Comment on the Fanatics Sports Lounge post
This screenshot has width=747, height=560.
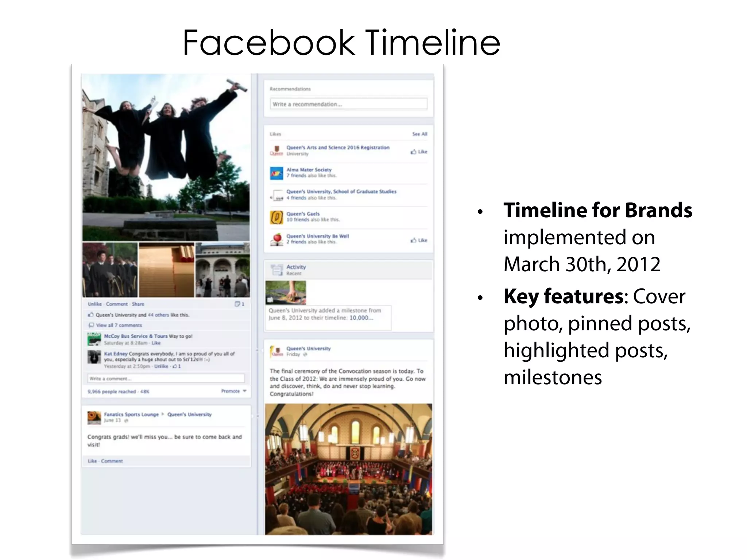coord(112,461)
